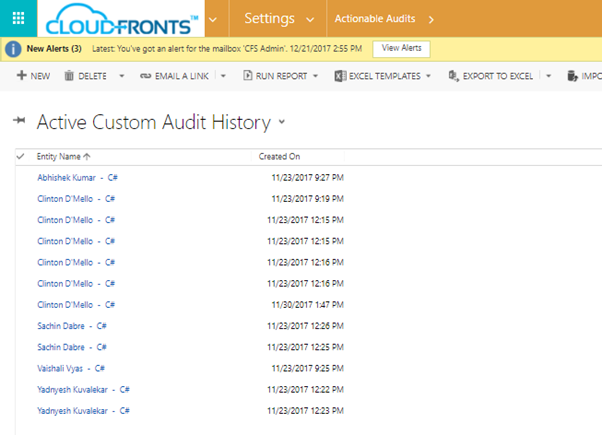Open Sachin Dabre record created 12:25 PM
The image size is (602, 435).
coord(72,347)
